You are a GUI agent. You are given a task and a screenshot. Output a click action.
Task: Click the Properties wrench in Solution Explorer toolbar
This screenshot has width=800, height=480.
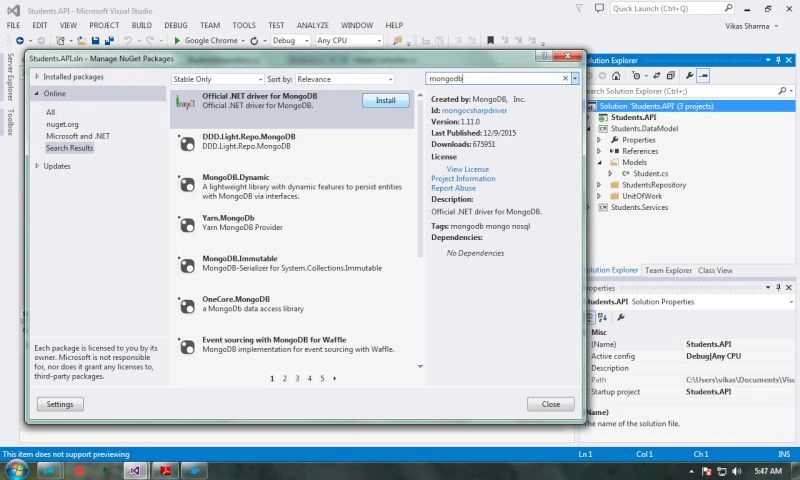[689, 75]
